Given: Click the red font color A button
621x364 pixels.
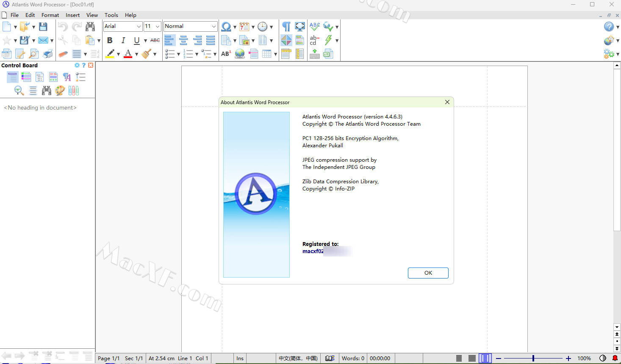Looking at the screenshot, I should [x=128, y=54].
